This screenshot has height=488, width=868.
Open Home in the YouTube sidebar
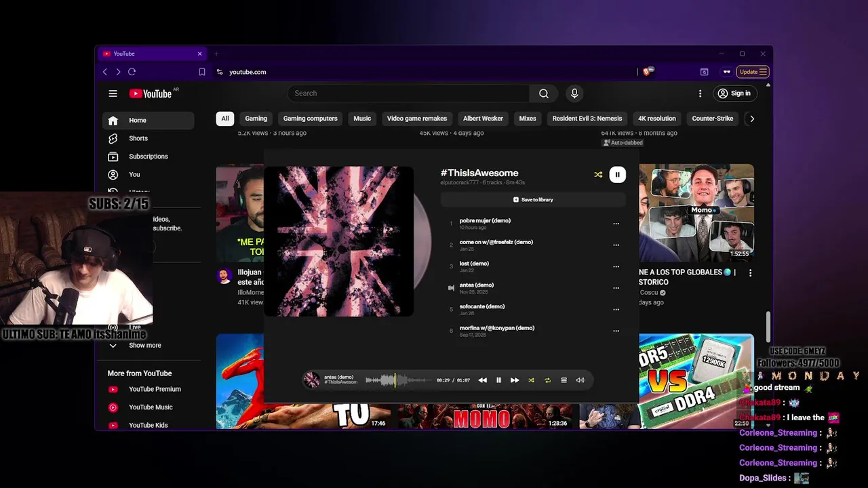point(148,121)
